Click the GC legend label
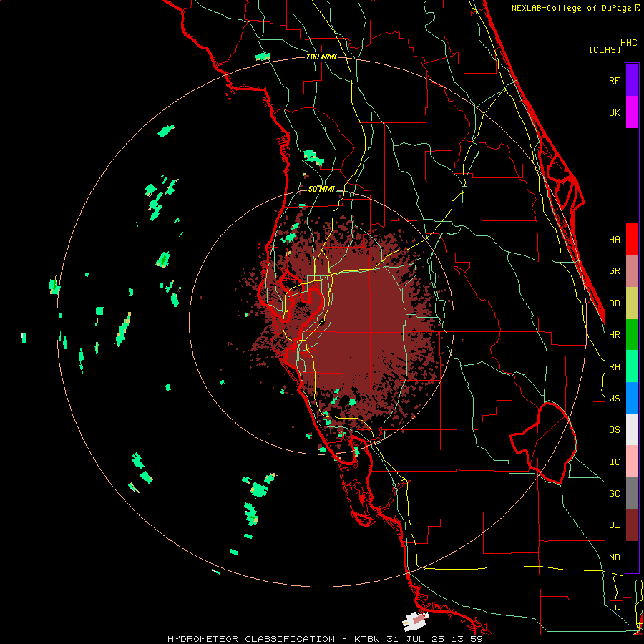This screenshot has height=644, width=644. click(x=614, y=494)
